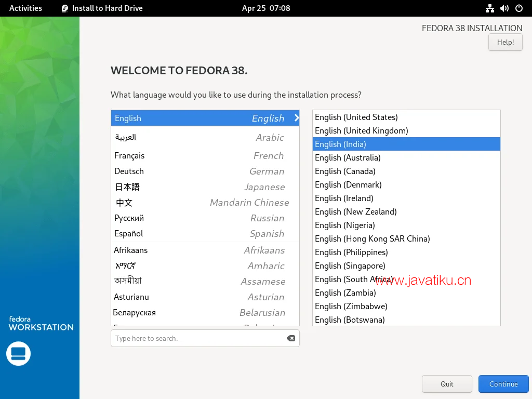Choose English (Nigeria) locale
This screenshot has height=399, width=532.
pyautogui.click(x=406, y=225)
